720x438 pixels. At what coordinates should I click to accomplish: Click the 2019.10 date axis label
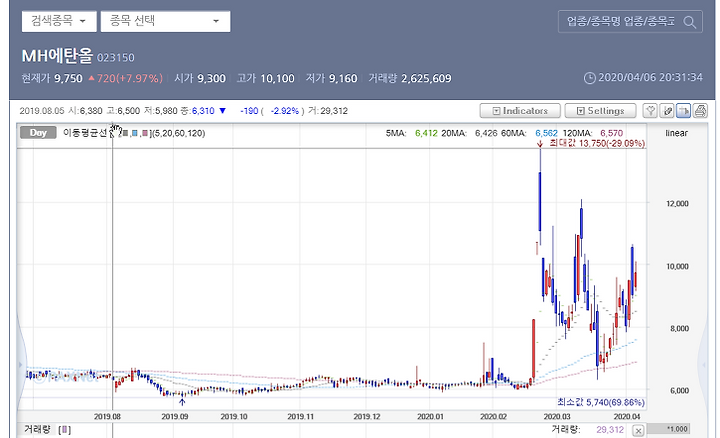pos(234,417)
